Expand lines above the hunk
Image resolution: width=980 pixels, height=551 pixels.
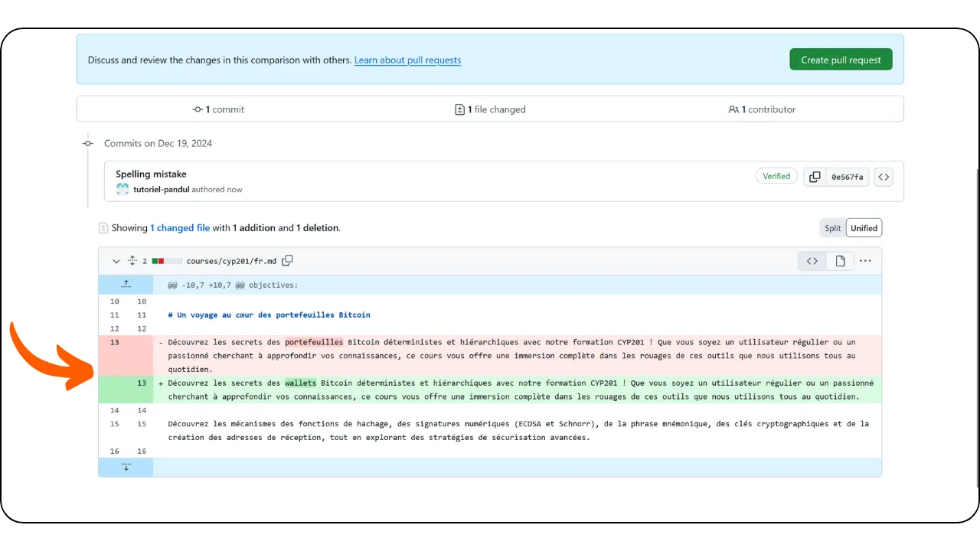[x=126, y=285]
